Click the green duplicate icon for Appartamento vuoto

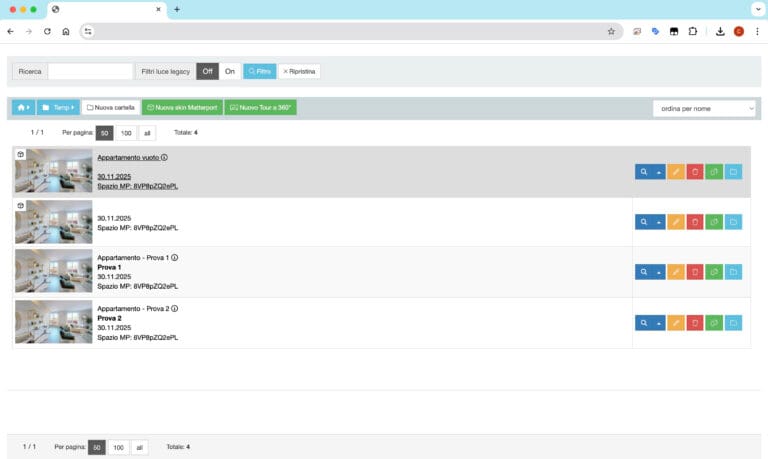click(714, 172)
